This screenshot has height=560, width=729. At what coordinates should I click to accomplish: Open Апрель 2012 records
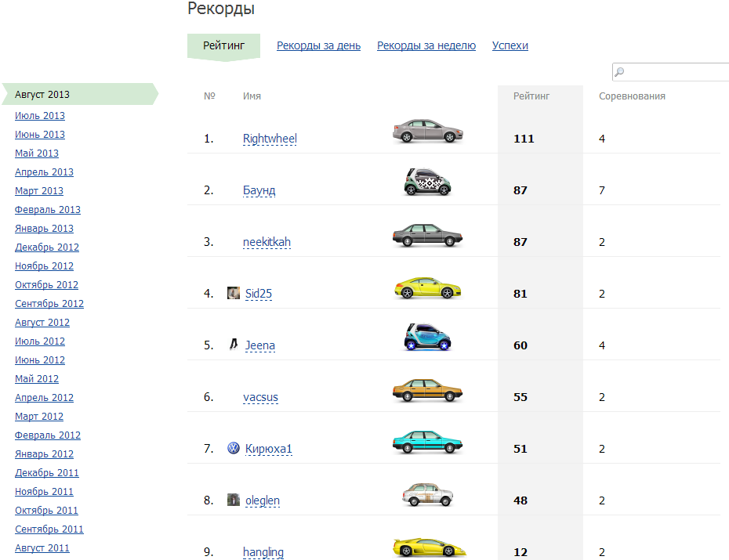44,397
